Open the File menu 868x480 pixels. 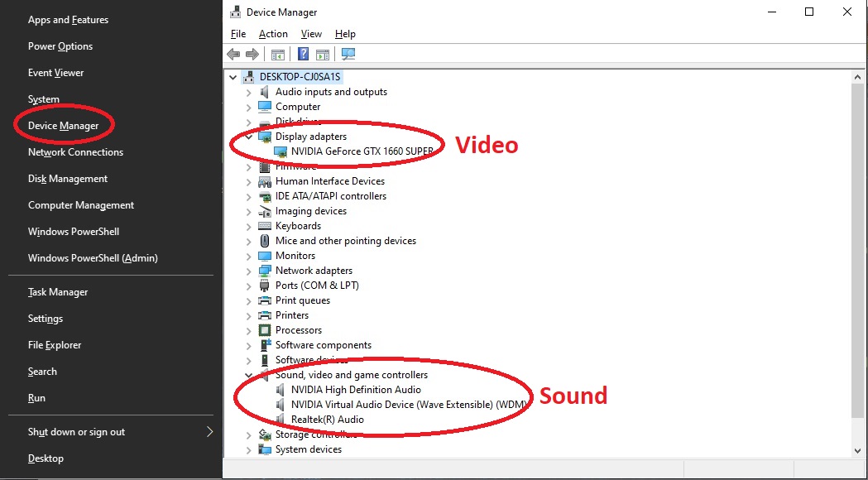click(238, 34)
